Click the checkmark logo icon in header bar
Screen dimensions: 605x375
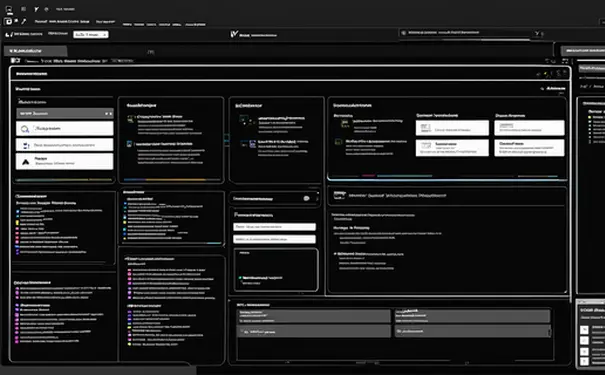coord(234,34)
